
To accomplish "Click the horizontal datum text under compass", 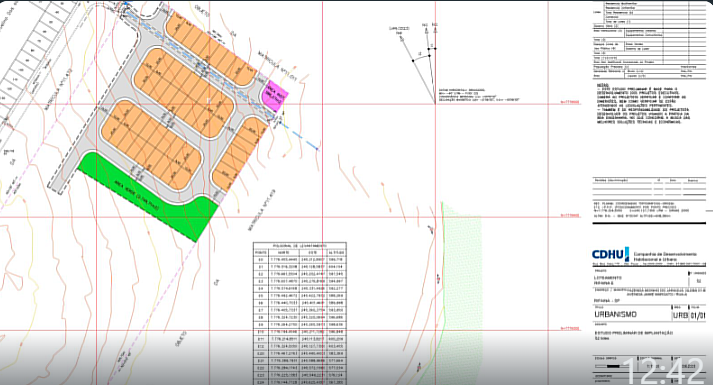I will pos(477,95).
